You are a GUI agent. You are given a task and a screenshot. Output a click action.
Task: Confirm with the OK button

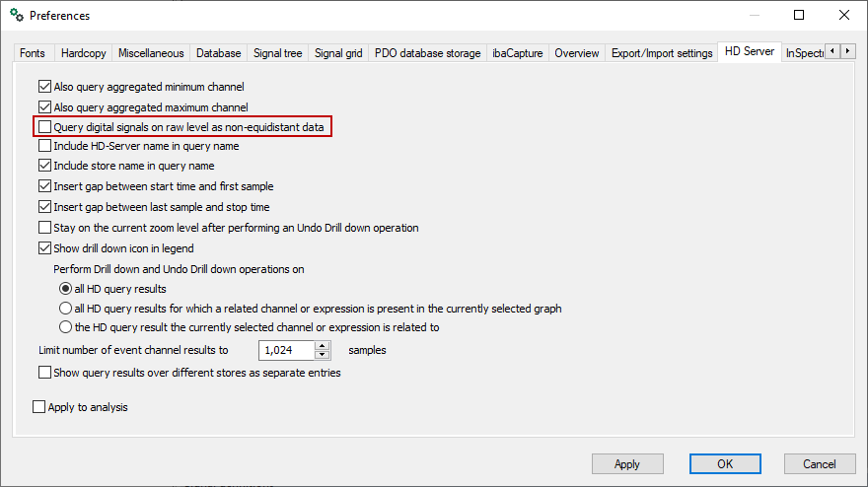click(x=725, y=463)
